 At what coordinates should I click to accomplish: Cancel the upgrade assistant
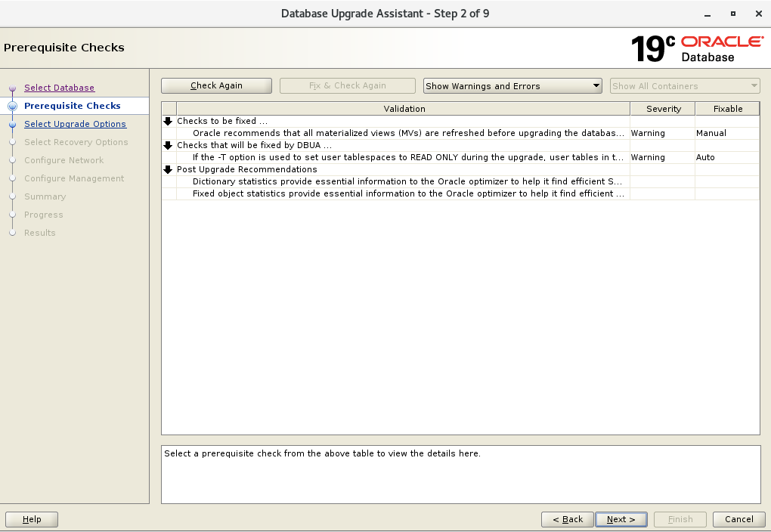point(739,519)
